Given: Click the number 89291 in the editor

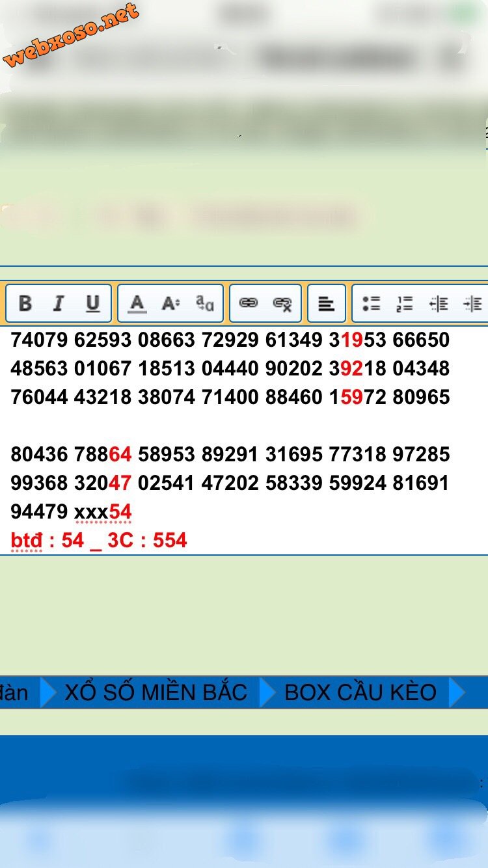Looking at the screenshot, I should [230, 454].
